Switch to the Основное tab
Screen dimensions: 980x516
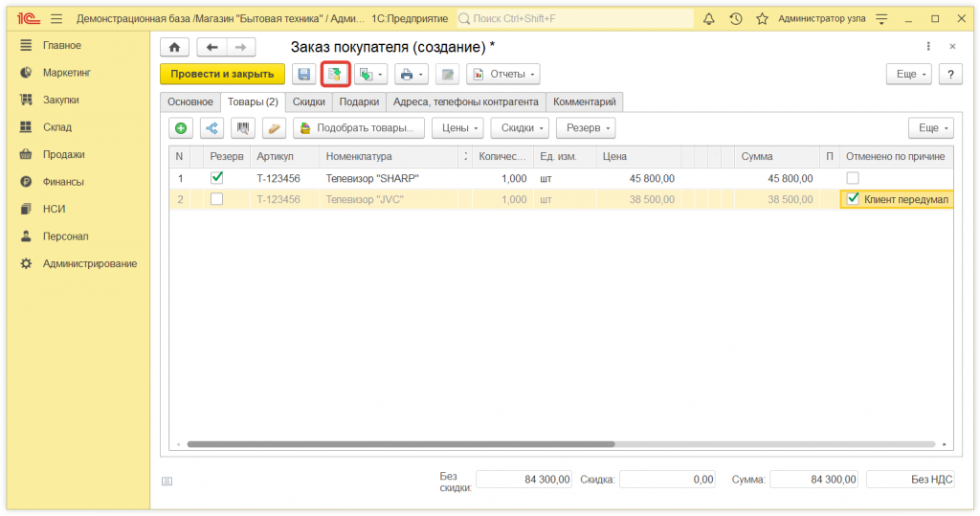tap(189, 101)
